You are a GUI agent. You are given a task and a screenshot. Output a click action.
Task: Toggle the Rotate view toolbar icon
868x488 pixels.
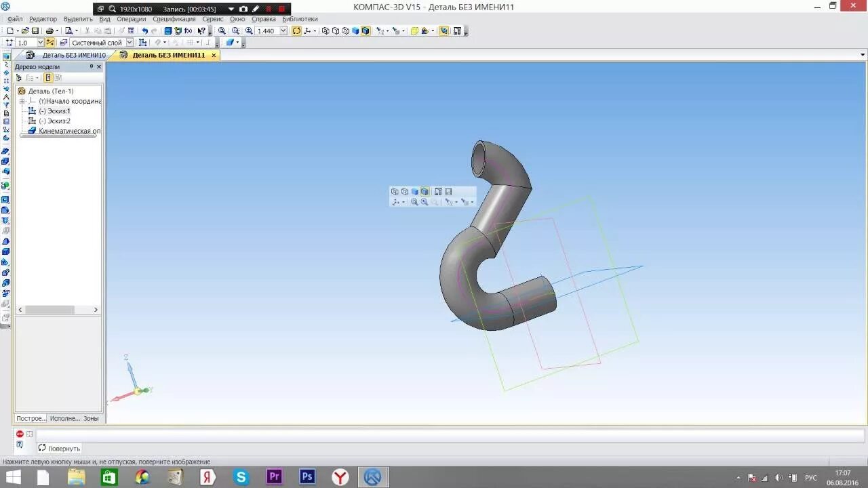296,30
